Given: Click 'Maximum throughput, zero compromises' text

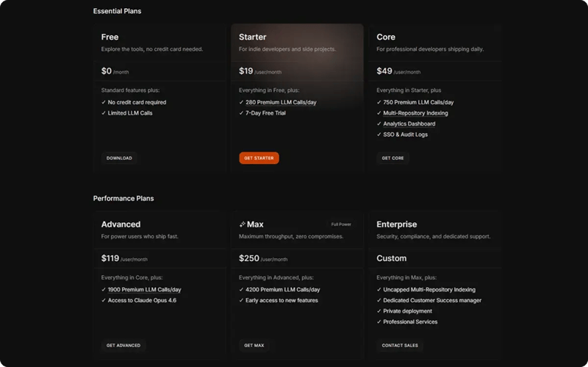Looking at the screenshot, I should 291,236.
